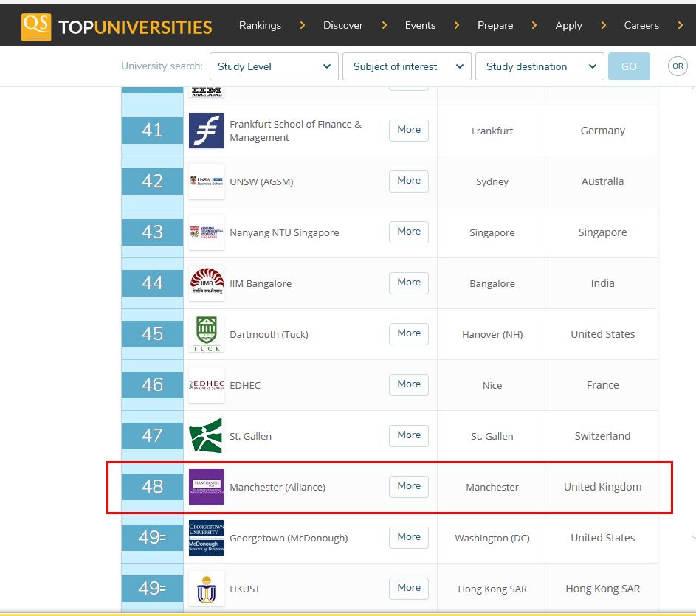Open the EDHEC university link
696x616 pixels.
245,385
